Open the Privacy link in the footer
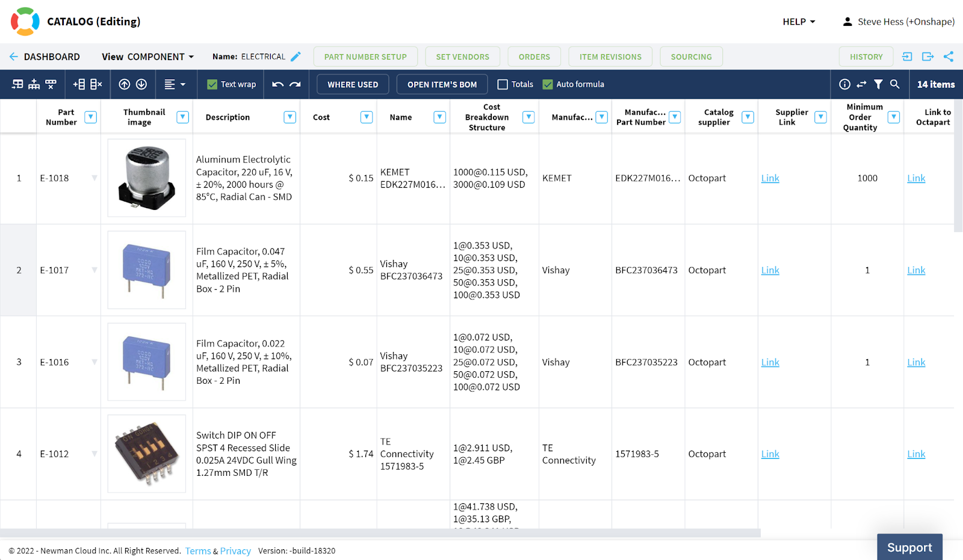 [235, 551]
